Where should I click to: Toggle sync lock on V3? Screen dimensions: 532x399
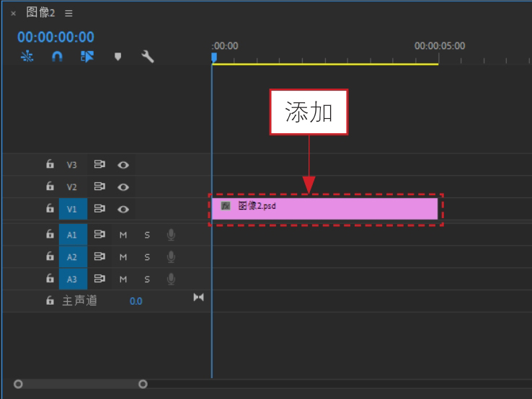[99, 164]
